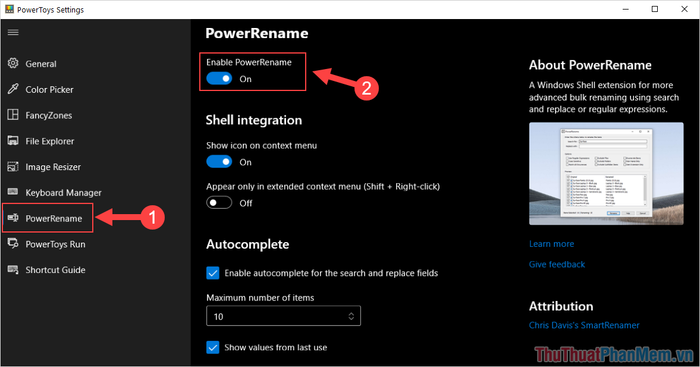This screenshot has height=367, width=700.
Task: Click the PowerToys Run icon
Action: pyautogui.click(x=13, y=244)
